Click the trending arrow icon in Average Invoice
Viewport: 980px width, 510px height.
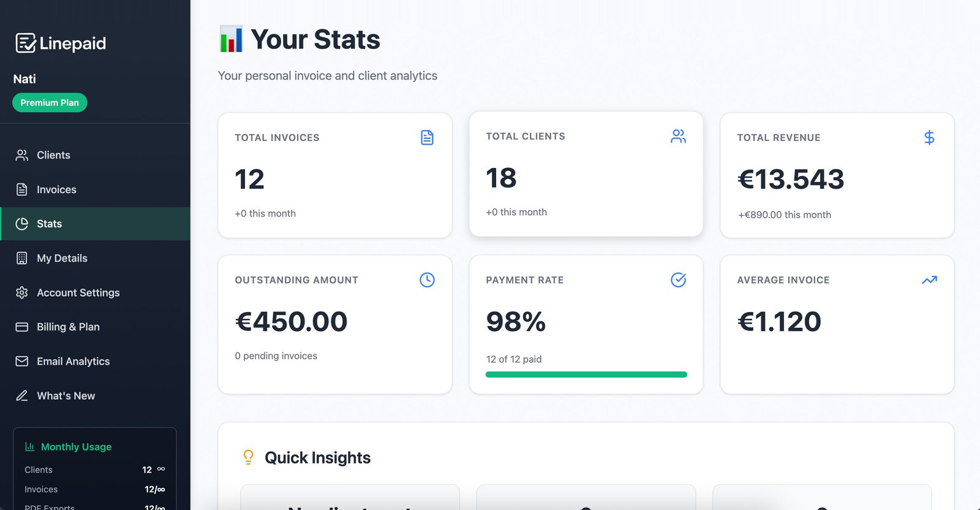(929, 280)
